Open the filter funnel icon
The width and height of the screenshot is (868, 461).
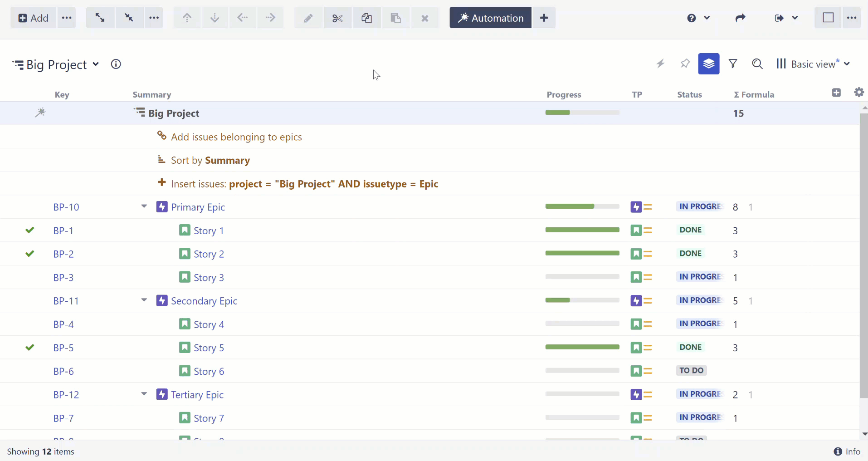733,64
